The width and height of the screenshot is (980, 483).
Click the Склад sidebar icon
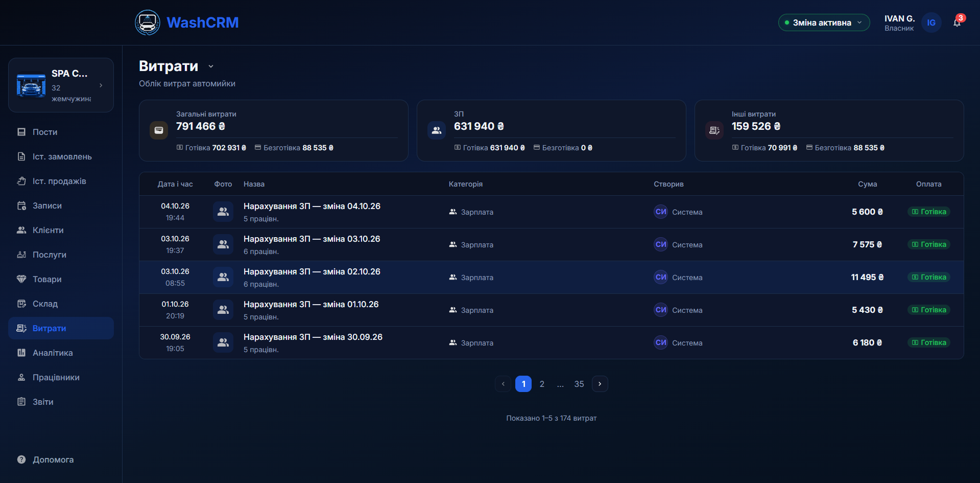coord(21,304)
